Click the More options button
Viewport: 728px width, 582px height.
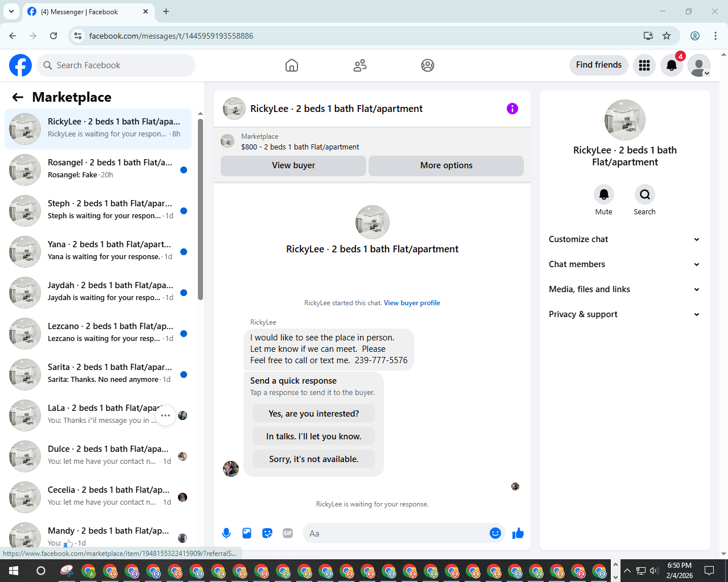pyautogui.click(x=446, y=165)
